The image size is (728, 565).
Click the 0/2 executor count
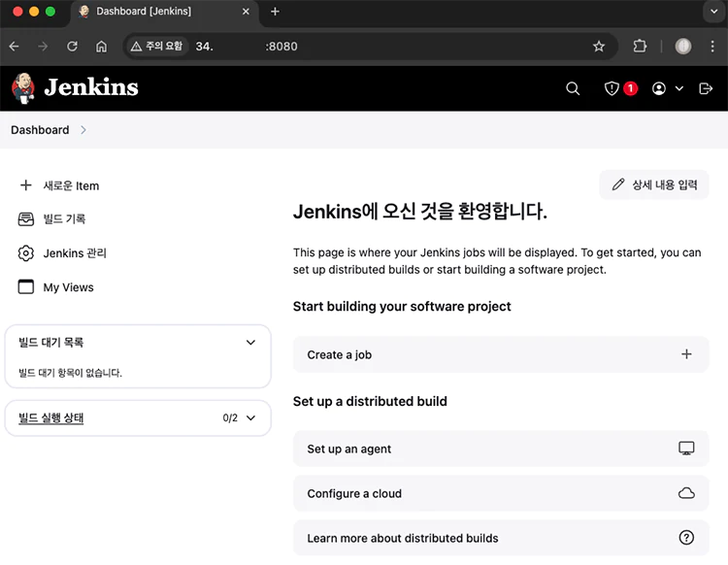click(230, 417)
